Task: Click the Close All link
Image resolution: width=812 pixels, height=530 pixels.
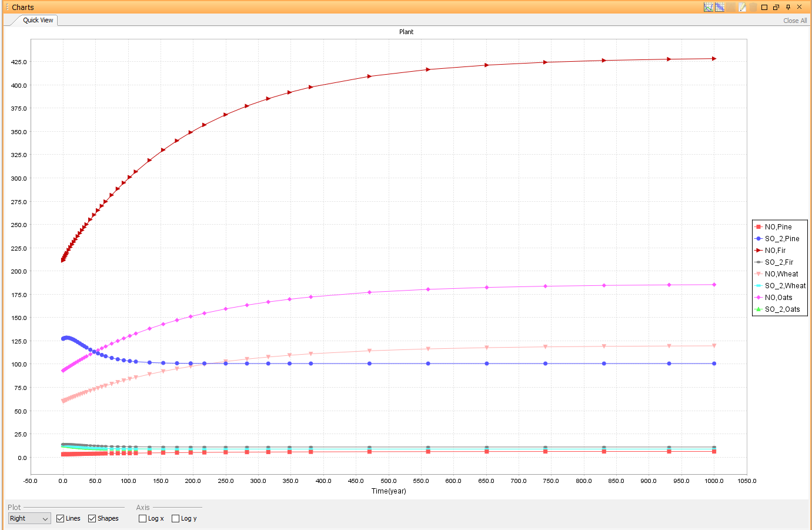Action: [795, 21]
